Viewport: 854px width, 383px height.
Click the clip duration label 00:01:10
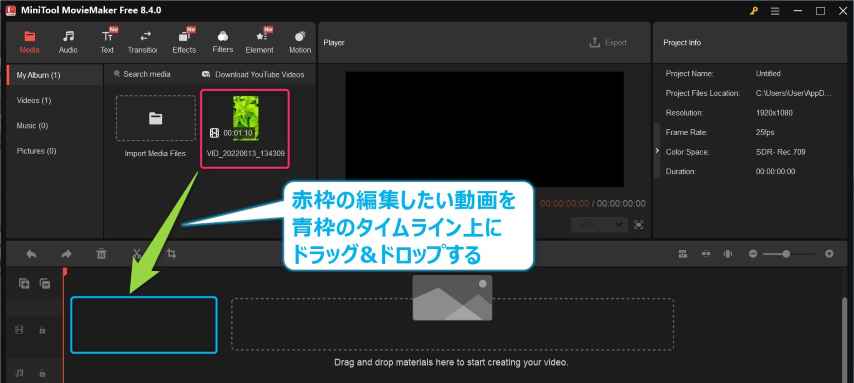(x=237, y=132)
